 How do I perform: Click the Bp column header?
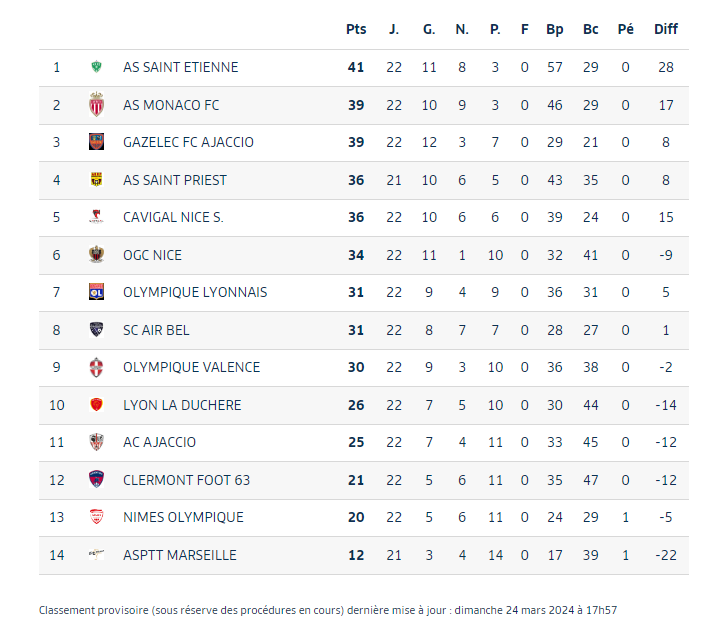(555, 29)
